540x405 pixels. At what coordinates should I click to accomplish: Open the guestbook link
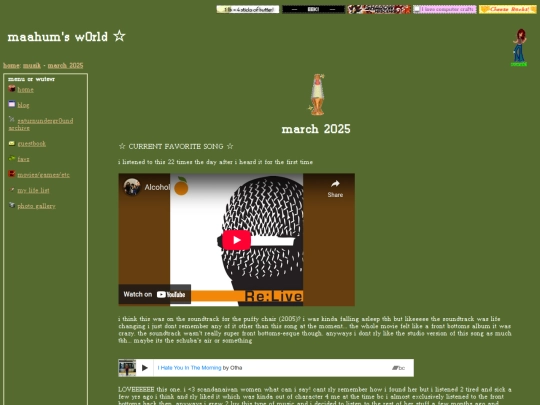coord(32,144)
